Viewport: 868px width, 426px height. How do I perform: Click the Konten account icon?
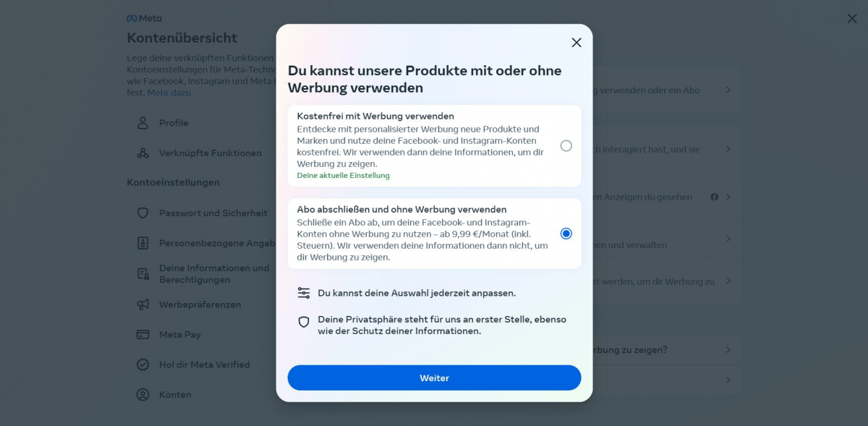click(143, 395)
